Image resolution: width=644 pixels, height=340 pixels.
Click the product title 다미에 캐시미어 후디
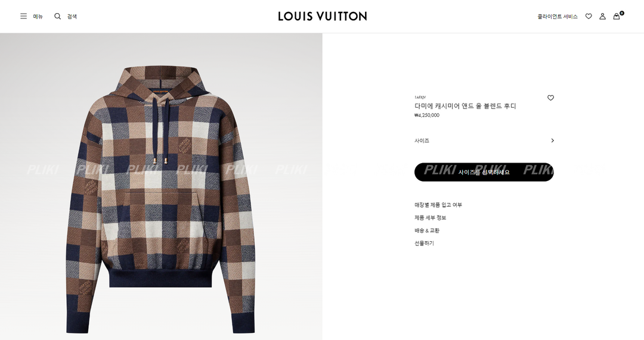click(465, 106)
